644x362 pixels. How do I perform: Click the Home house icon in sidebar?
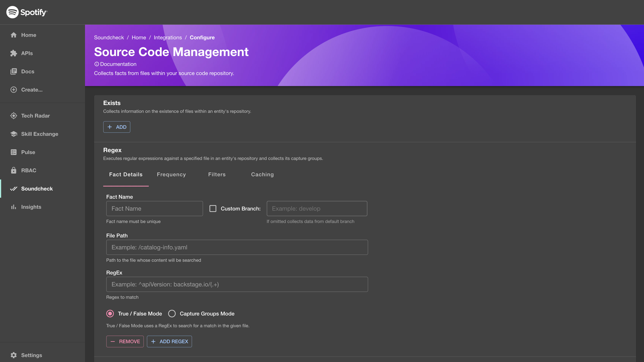13,35
